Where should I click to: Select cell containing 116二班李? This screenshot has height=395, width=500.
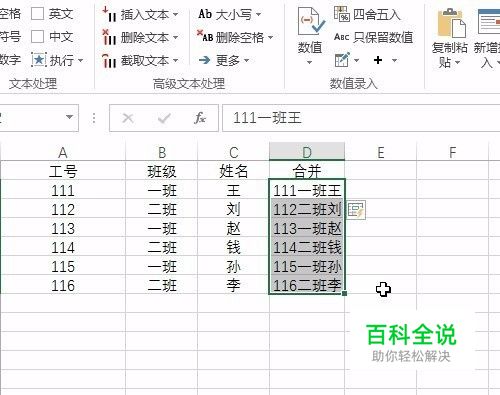coord(307,285)
